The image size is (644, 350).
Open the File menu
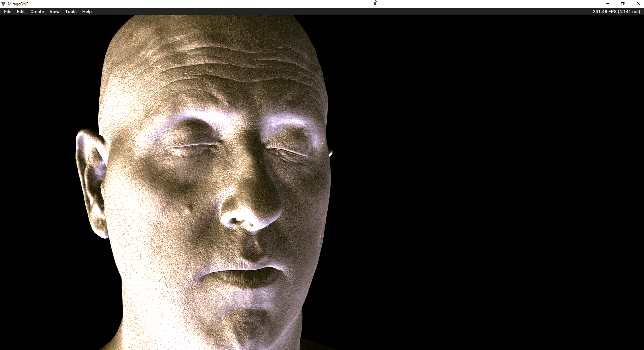(8, 11)
